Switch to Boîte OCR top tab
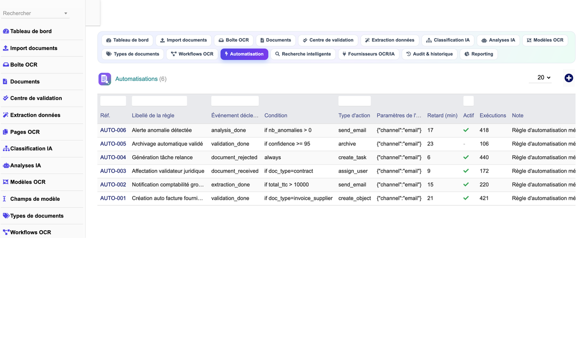 [x=234, y=40]
